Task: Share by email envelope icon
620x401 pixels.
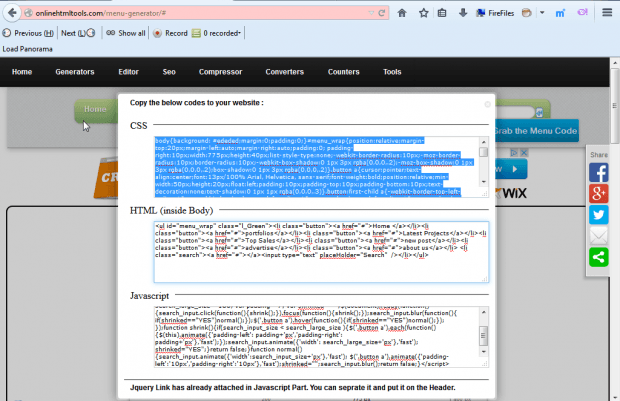Action: click(599, 236)
